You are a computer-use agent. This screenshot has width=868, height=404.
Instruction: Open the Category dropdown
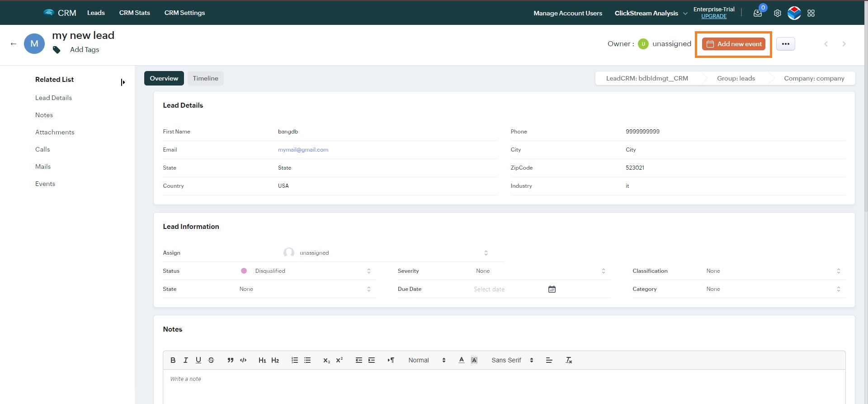[x=774, y=289]
